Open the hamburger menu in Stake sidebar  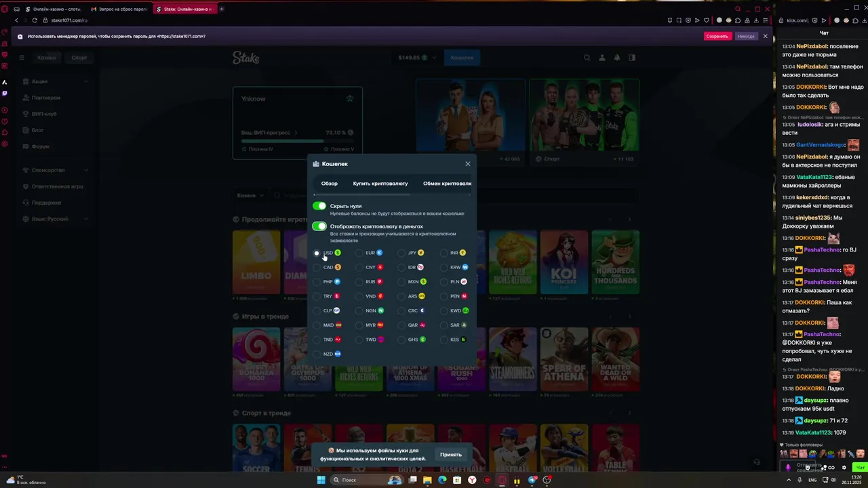tap(22, 58)
